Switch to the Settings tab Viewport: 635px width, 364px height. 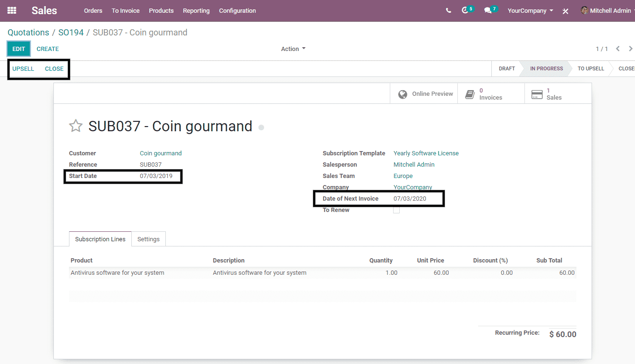pos(148,239)
